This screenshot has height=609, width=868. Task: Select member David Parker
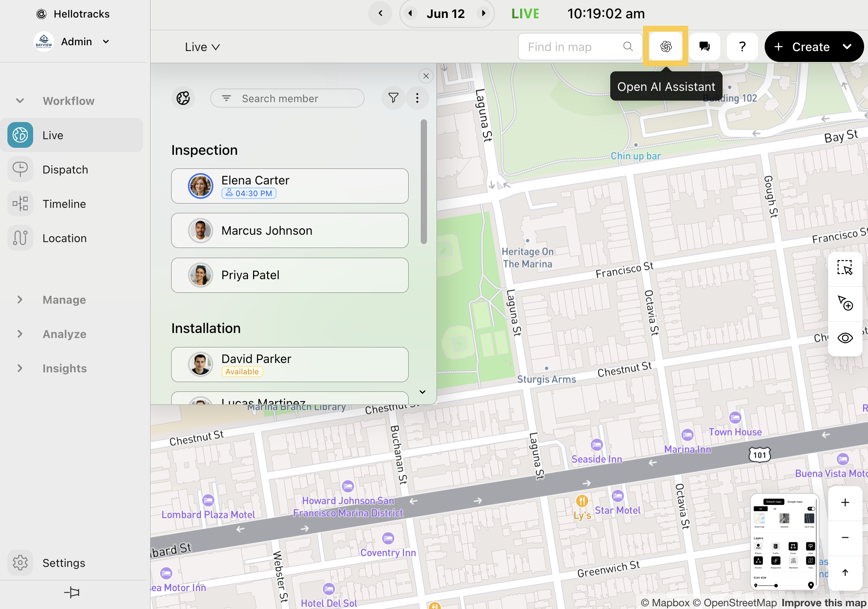coord(290,364)
